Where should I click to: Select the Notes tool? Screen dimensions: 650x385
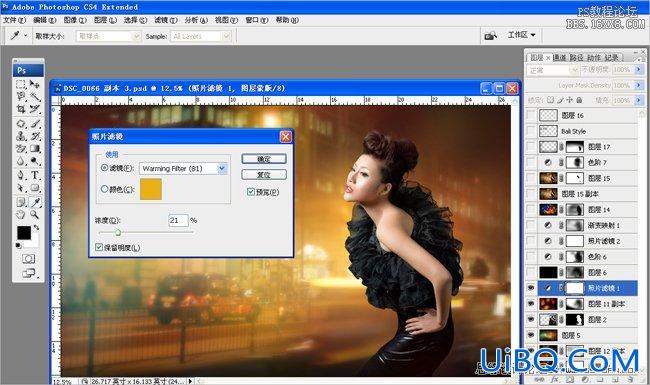[x=21, y=202]
